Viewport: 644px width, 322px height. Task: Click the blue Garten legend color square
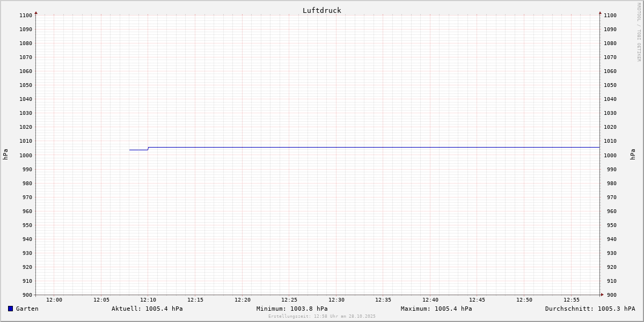tap(10, 309)
